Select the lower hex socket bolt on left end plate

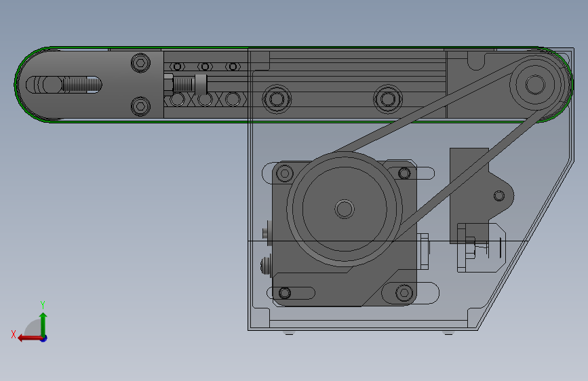(140, 106)
